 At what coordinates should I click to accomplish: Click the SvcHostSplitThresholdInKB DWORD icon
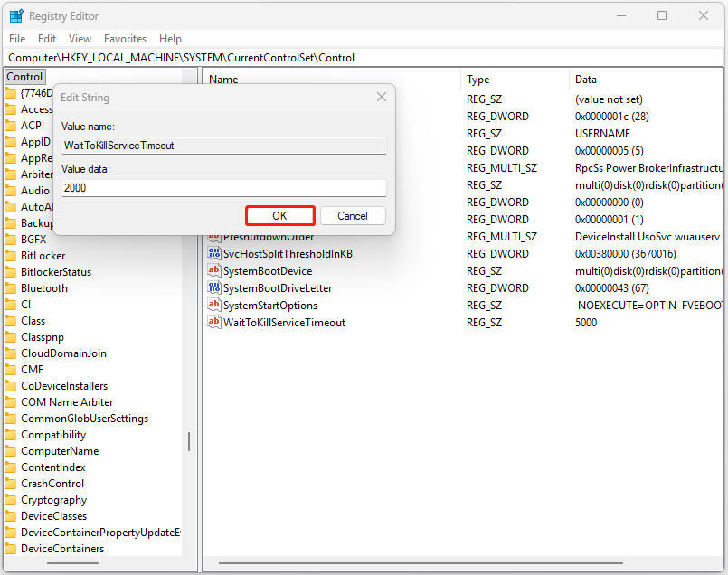214,253
